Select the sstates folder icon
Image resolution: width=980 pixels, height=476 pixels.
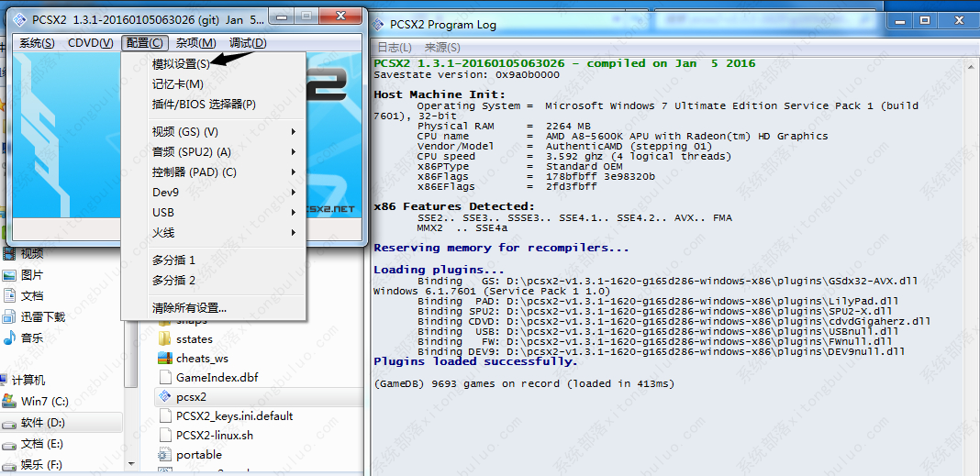[x=164, y=339]
